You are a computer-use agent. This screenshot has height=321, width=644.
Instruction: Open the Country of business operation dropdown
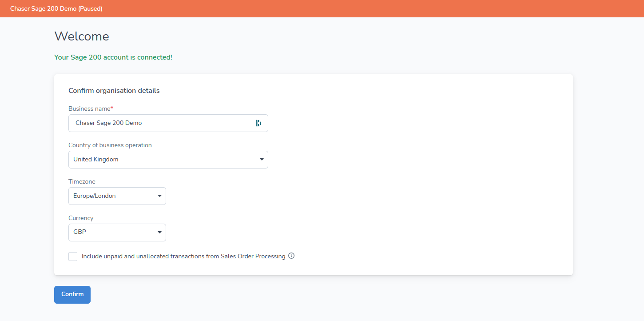pyautogui.click(x=168, y=160)
